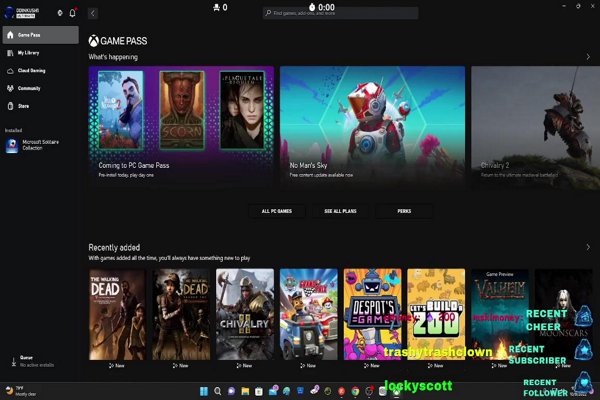Open Microsoft Store from taskbar
Viewport: 600px width, 400px height.
pos(259,391)
